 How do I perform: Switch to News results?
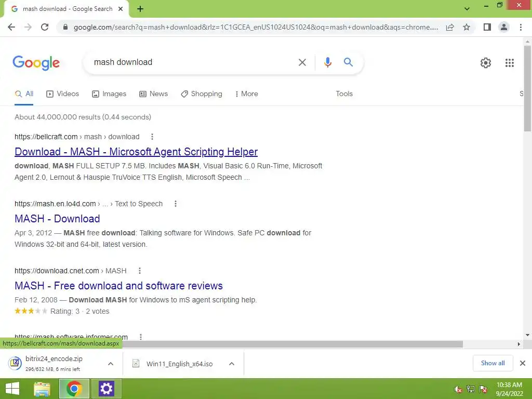pos(154,94)
